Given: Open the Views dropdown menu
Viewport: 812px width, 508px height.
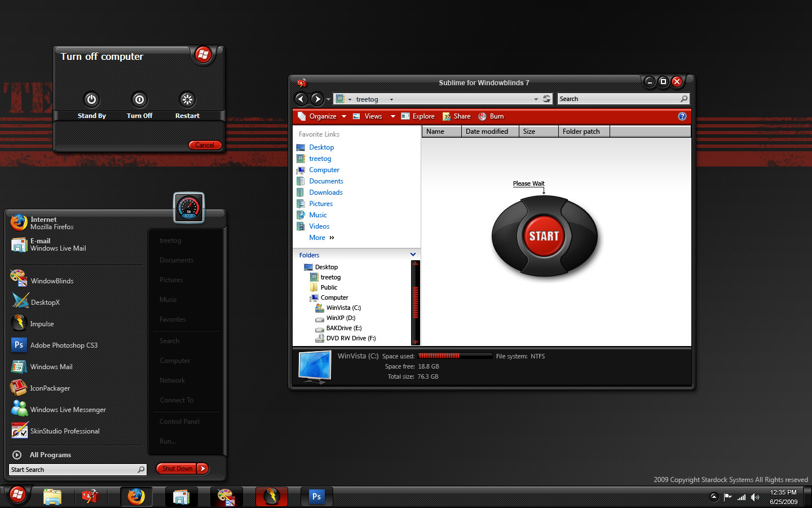Looking at the screenshot, I should [374, 116].
